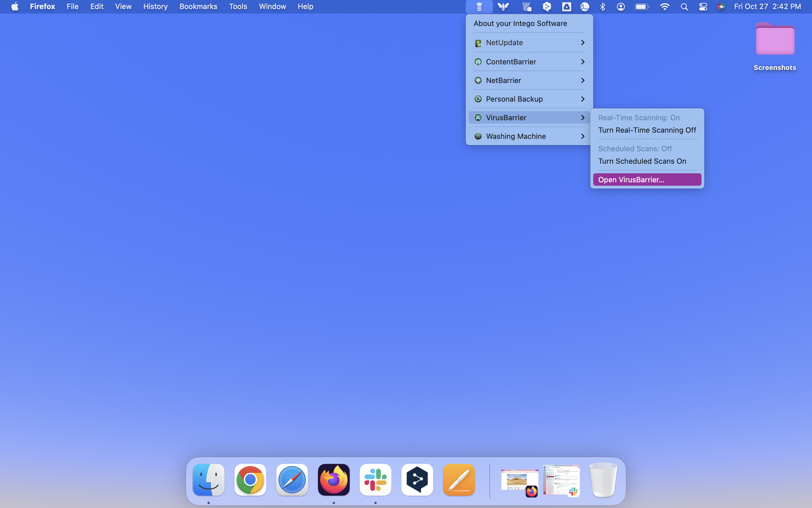
Task: Open minimized Slack window thumbnail in Dock
Action: coord(561,480)
